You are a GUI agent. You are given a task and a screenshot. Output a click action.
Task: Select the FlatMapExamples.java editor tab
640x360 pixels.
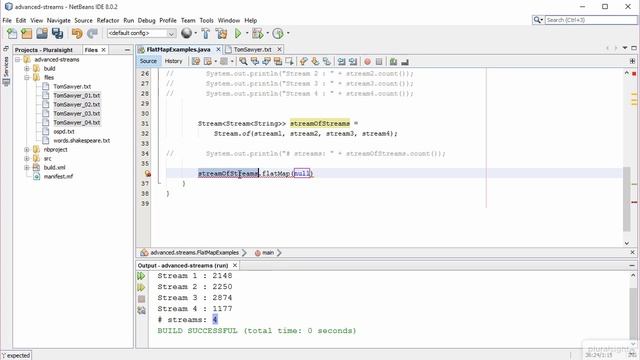click(178, 49)
